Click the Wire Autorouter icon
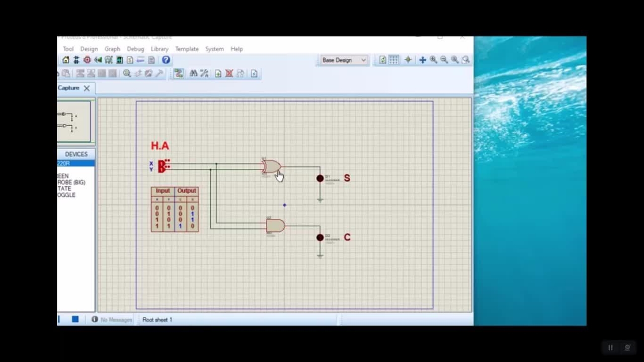The height and width of the screenshot is (362, 644). 179,73
